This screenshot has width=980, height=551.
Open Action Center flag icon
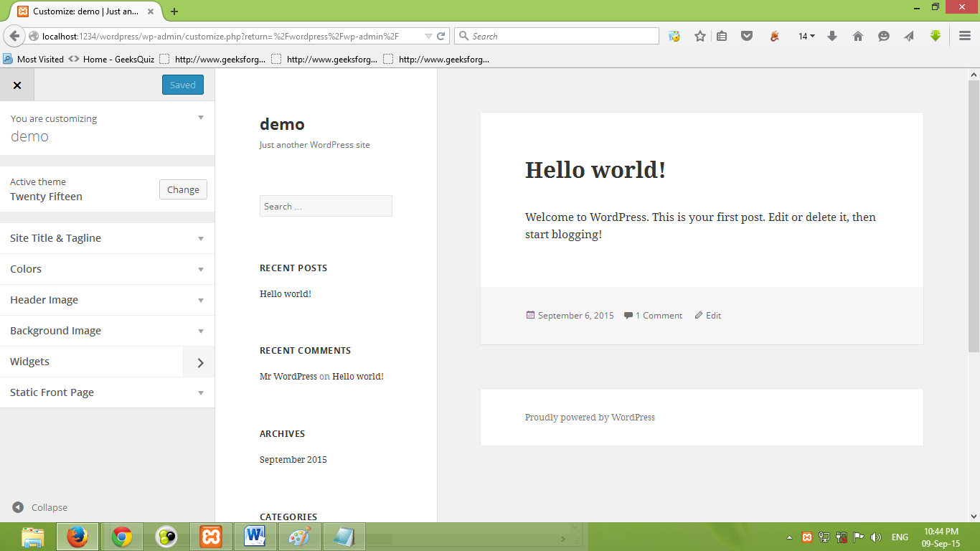click(x=858, y=537)
